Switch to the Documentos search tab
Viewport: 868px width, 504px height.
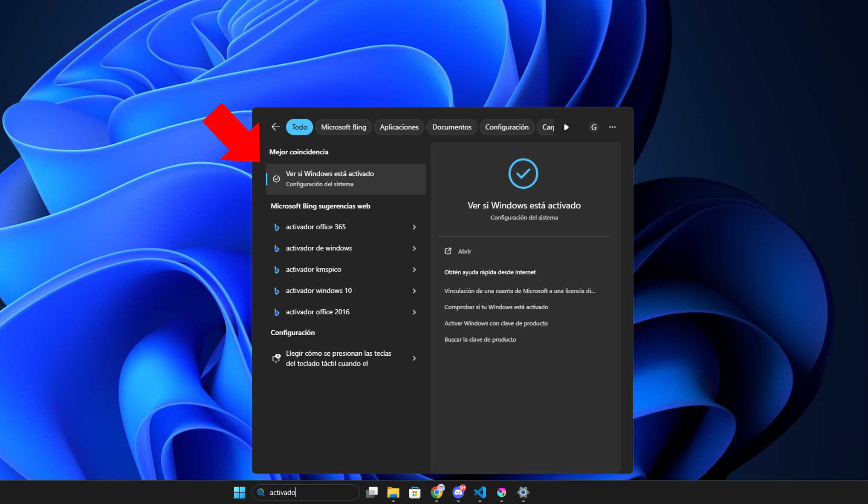point(451,127)
